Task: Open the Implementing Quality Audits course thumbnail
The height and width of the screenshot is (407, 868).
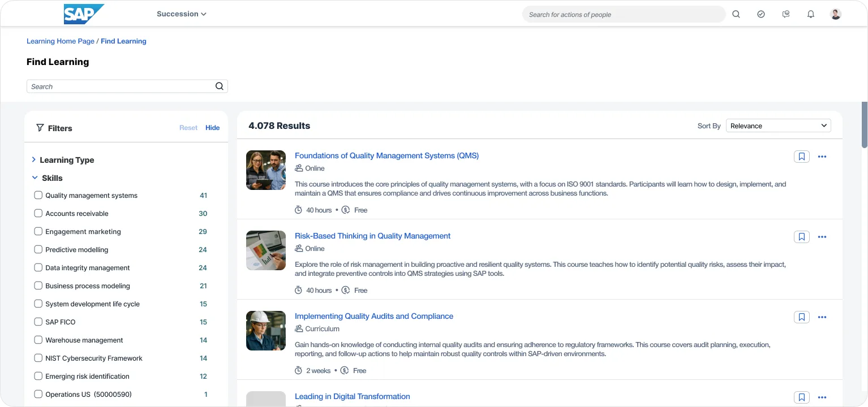Action: (x=265, y=331)
